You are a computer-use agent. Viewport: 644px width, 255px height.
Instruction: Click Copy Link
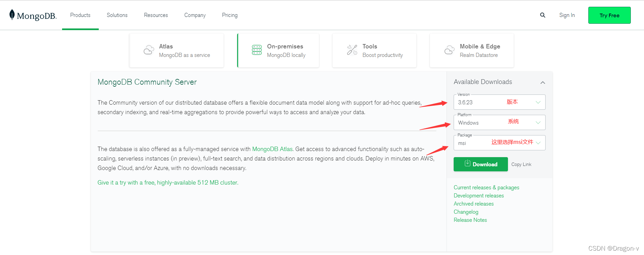pos(521,164)
